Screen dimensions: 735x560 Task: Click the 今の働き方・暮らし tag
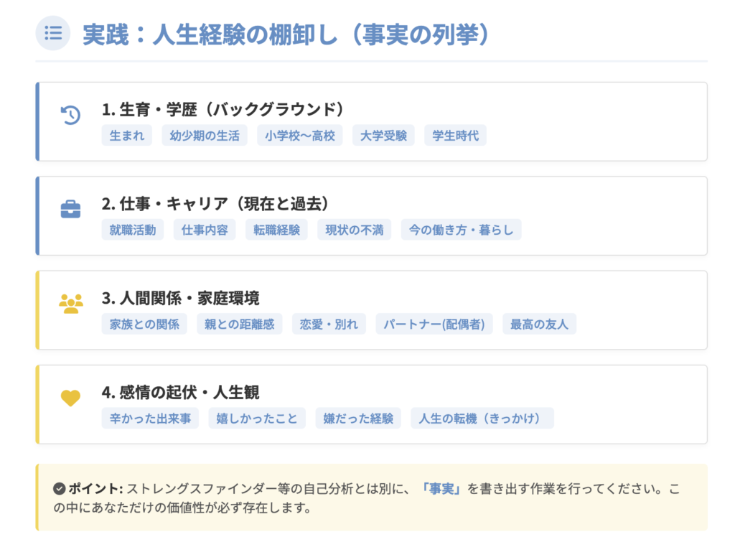(461, 230)
